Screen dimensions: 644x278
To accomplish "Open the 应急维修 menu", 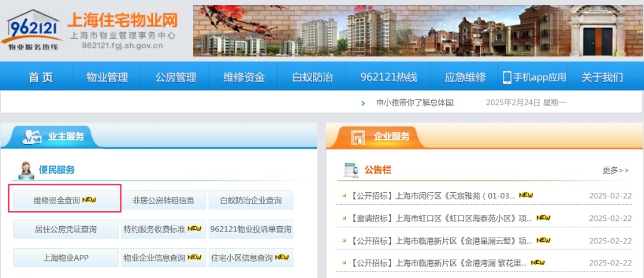I will click(465, 77).
